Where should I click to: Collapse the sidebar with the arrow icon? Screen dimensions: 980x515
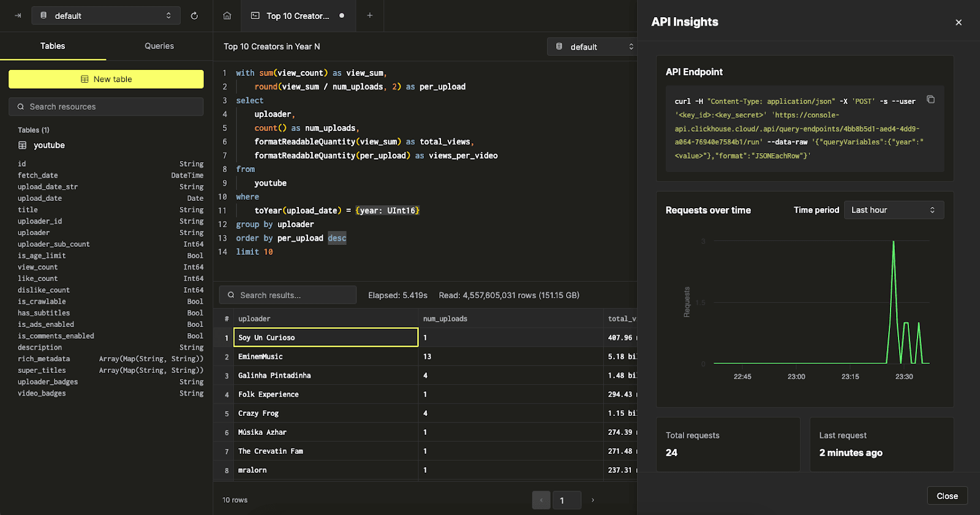click(18, 16)
